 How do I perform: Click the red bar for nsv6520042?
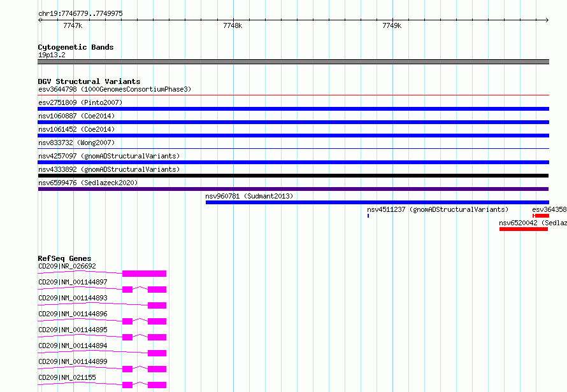[524, 229]
